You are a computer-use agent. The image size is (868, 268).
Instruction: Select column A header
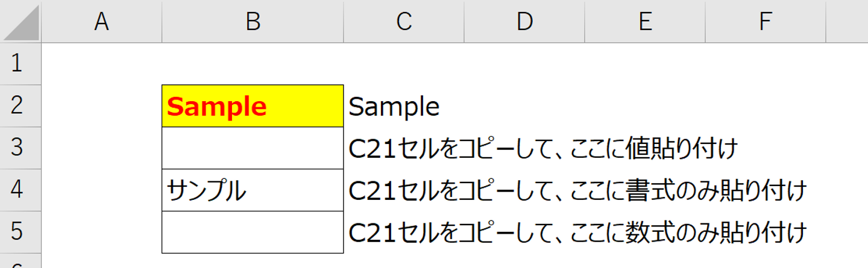coord(102,21)
